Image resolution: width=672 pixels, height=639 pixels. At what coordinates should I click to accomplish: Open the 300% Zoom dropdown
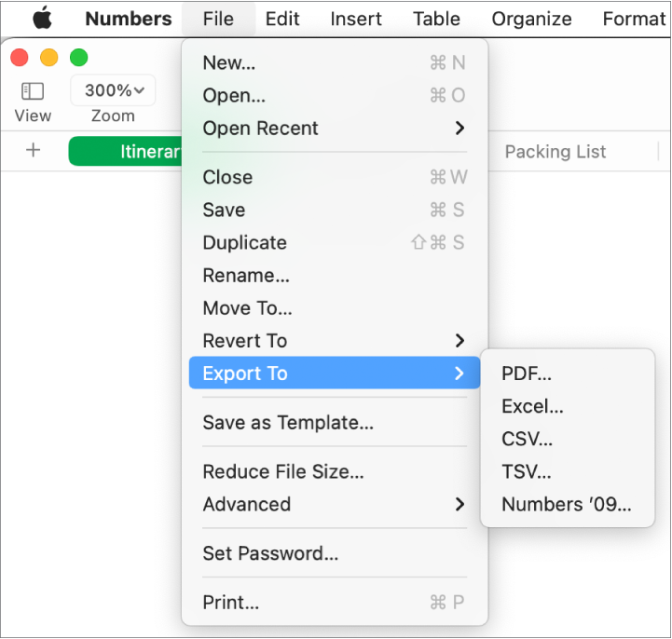[113, 90]
